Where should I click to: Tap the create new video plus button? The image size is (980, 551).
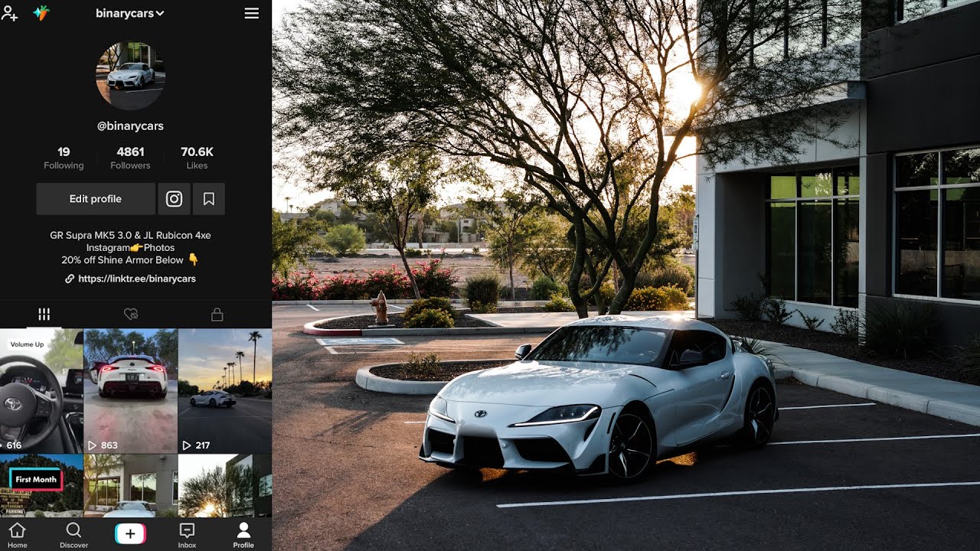[x=130, y=534]
